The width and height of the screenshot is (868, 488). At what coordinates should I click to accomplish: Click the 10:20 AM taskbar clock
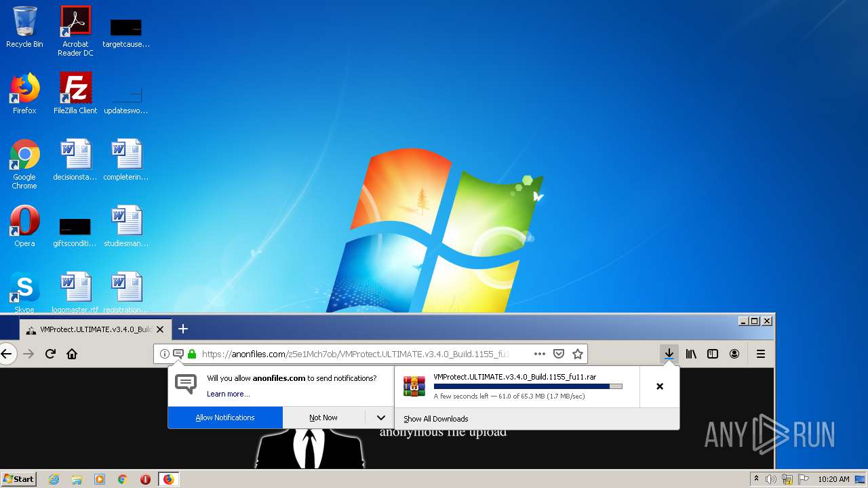(x=833, y=479)
